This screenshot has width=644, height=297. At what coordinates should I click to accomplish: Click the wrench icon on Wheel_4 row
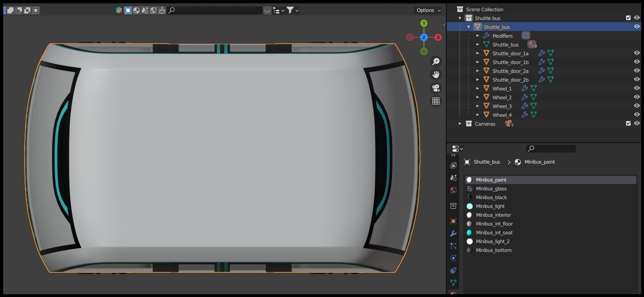pyautogui.click(x=525, y=115)
